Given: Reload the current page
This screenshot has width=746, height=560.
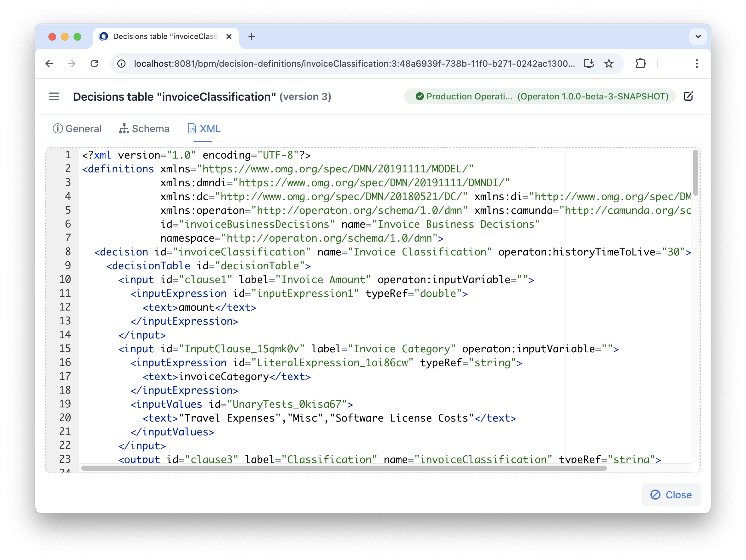Looking at the screenshot, I should 94,64.
